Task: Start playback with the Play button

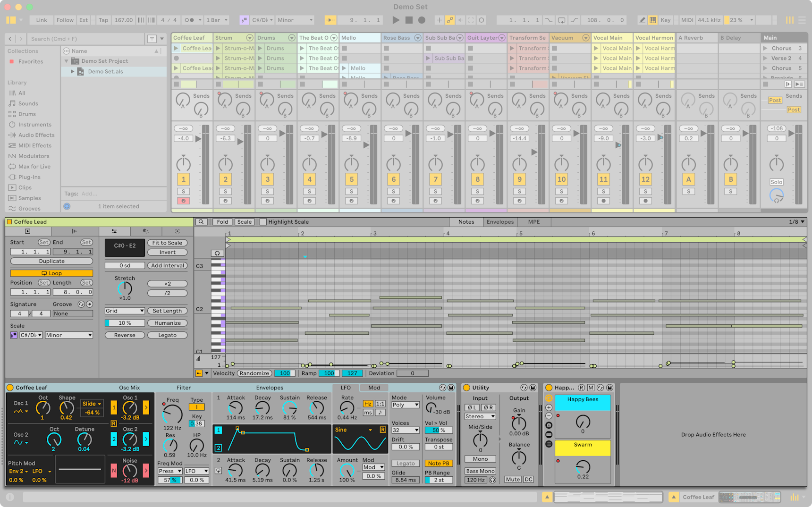Action: [396, 20]
